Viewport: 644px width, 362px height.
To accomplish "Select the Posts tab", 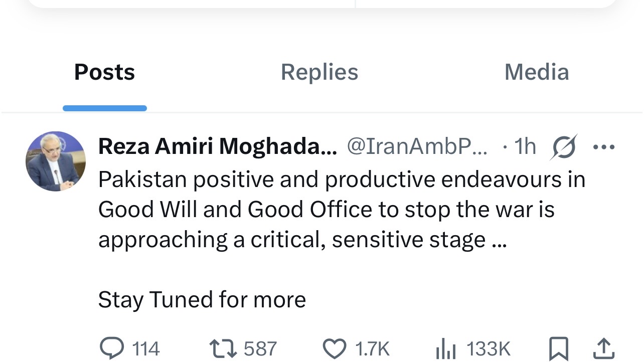I will 104,72.
